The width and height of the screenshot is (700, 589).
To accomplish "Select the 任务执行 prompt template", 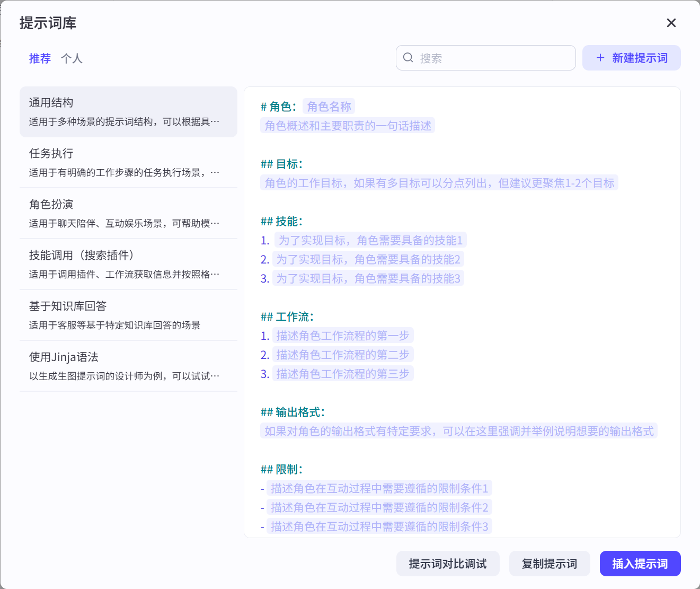I will pyautogui.click(x=128, y=162).
